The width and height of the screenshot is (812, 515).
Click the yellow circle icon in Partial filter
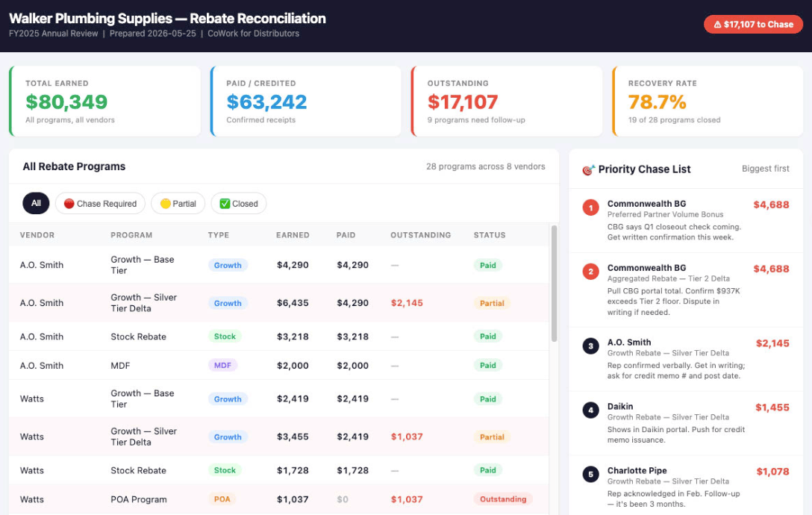(165, 204)
